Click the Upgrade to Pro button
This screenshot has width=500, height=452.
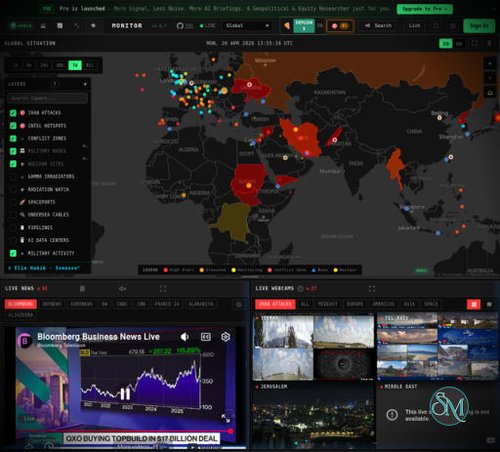(424, 9)
